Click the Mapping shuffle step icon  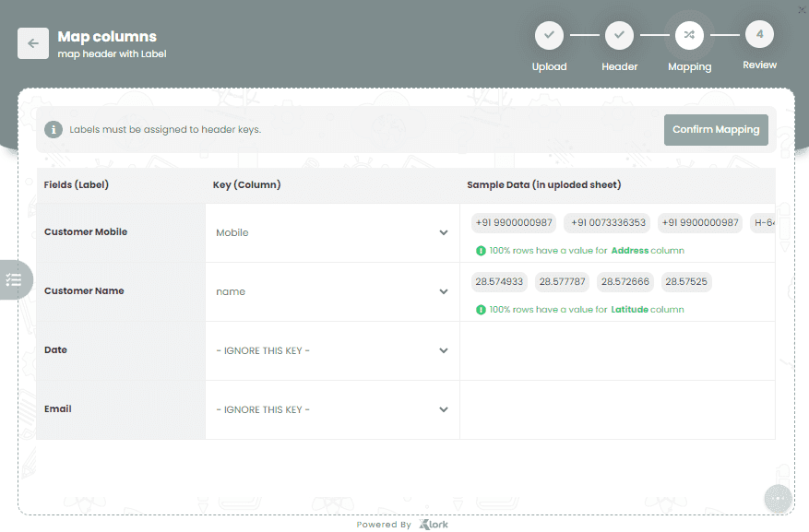[x=689, y=35]
